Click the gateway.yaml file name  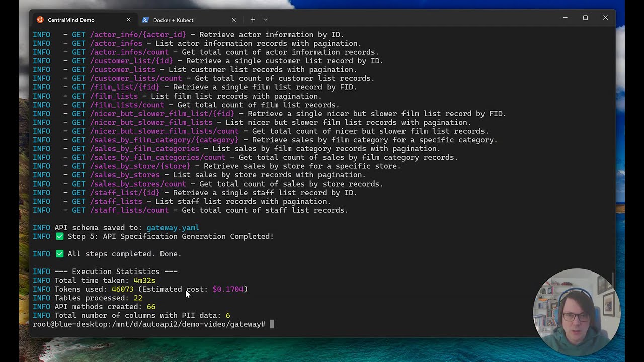click(173, 228)
